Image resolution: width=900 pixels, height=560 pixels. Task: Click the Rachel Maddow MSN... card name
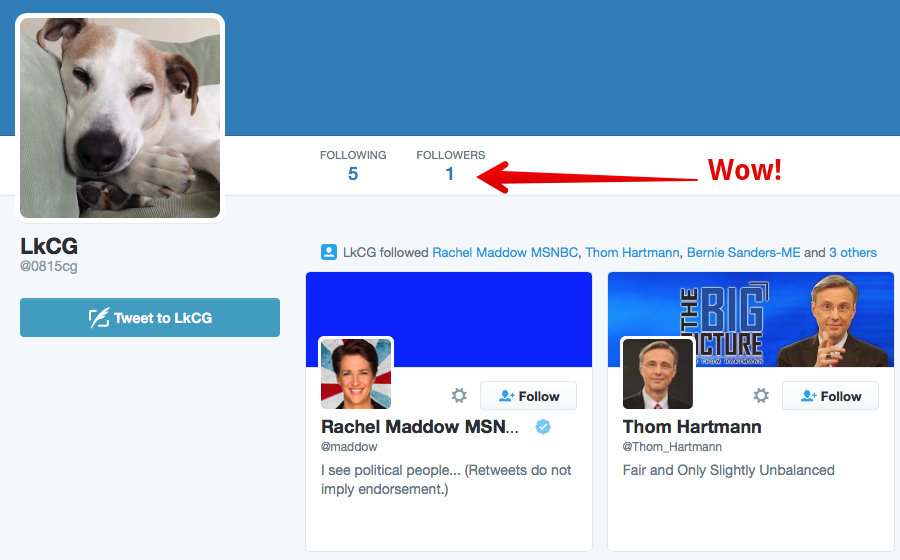click(x=420, y=426)
